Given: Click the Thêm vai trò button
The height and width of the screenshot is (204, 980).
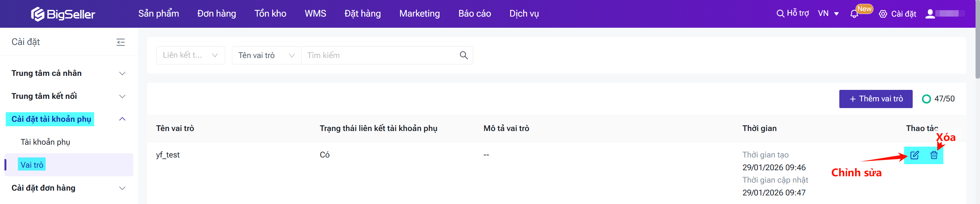Looking at the screenshot, I should pyautogui.click(x=875, y=99).
